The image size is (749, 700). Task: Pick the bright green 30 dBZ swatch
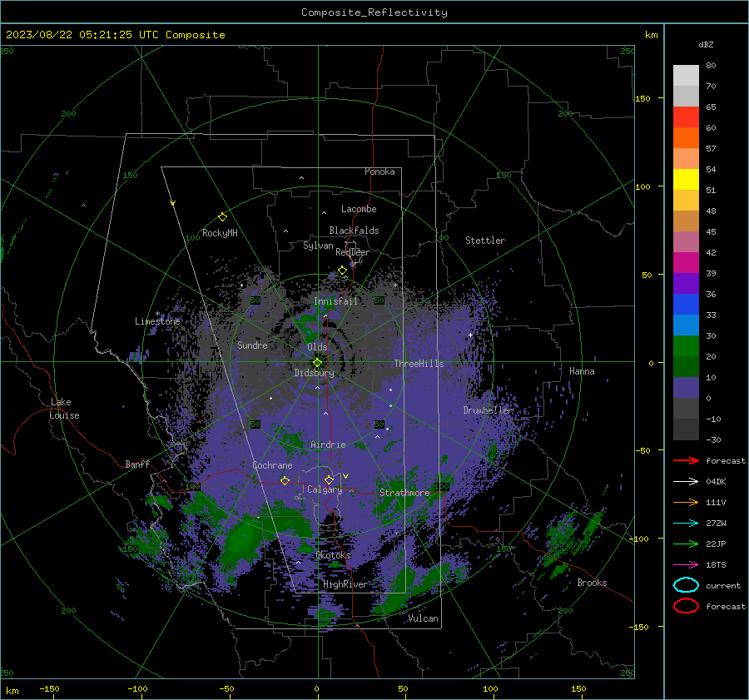click(x=686, y=345)
